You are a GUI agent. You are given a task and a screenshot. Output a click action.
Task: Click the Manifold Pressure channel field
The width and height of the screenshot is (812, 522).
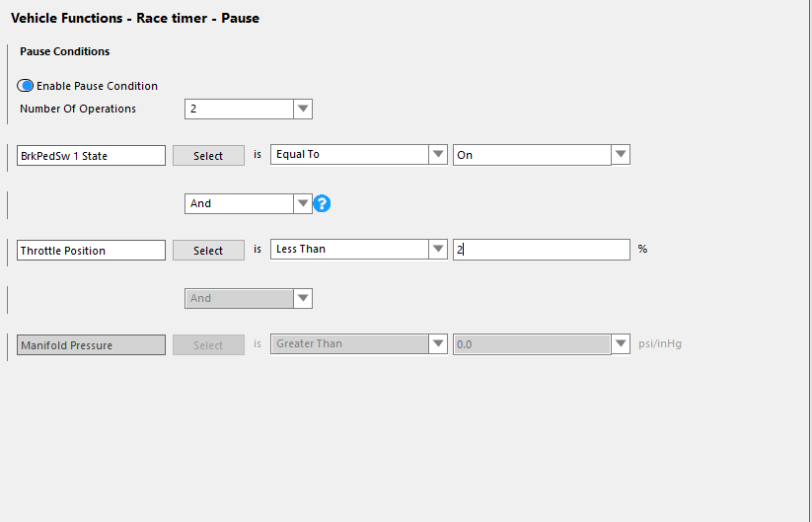pos(91,345)
